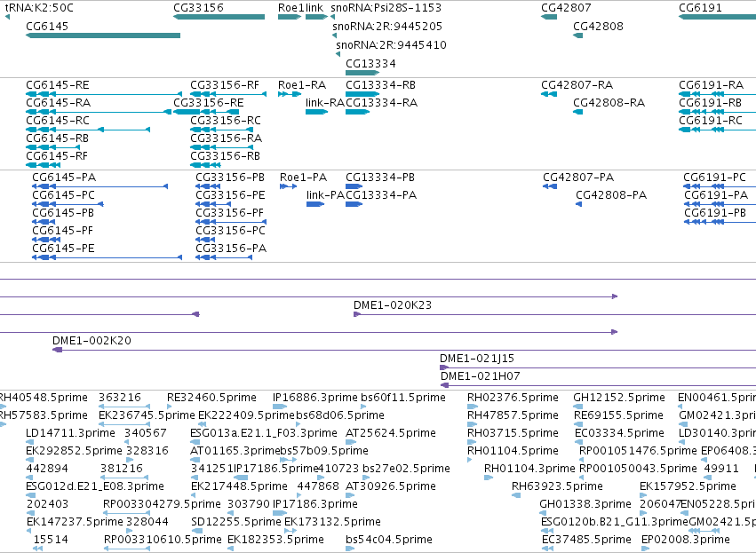This screenshot has width=756, height=553.
Task: Select protein CG6191-PC
Action: tap(720, 186)
